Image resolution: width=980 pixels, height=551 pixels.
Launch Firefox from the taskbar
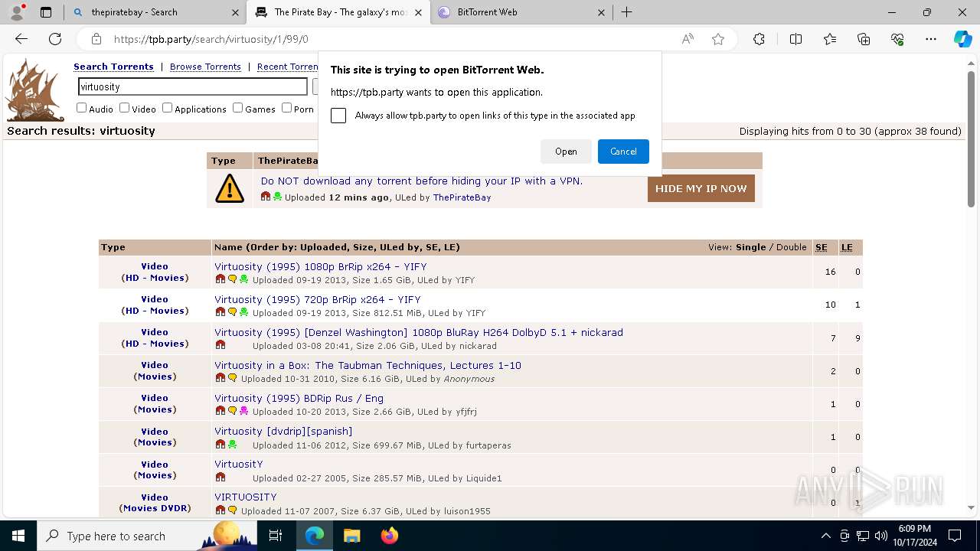coord(389,536)
